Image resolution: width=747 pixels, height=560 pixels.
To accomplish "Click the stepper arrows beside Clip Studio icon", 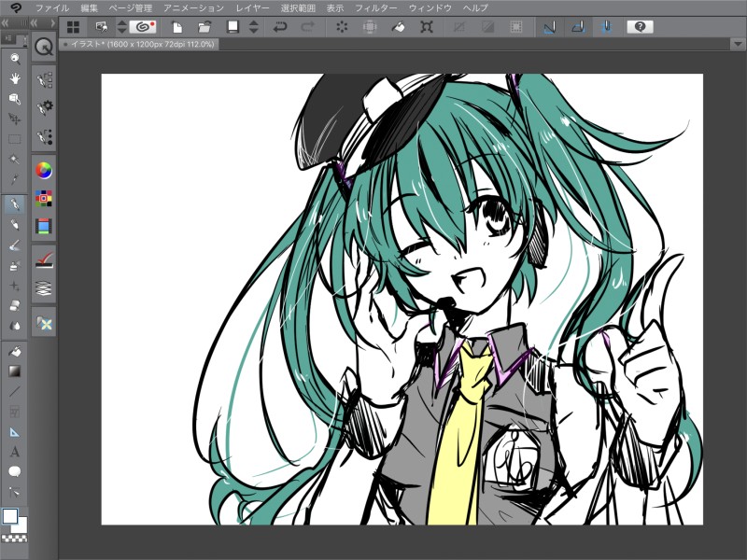I will coord(121,27).
